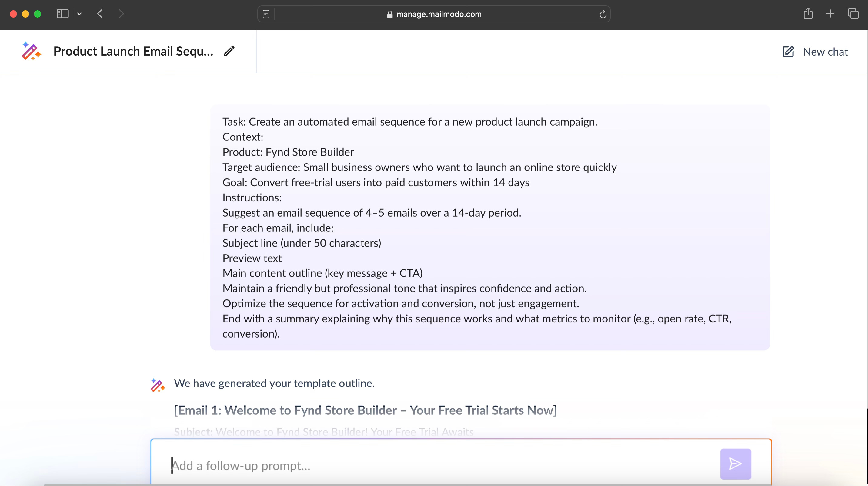The height and width of the screenshot is (486, 868).
Task: Go forward with browser forward arrow
Action: tap(121, 14)
